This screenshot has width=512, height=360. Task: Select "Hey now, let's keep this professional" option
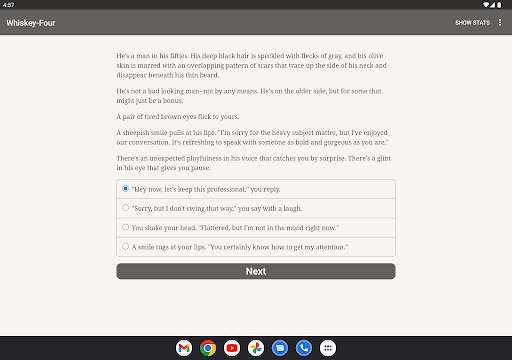[256, 189]
